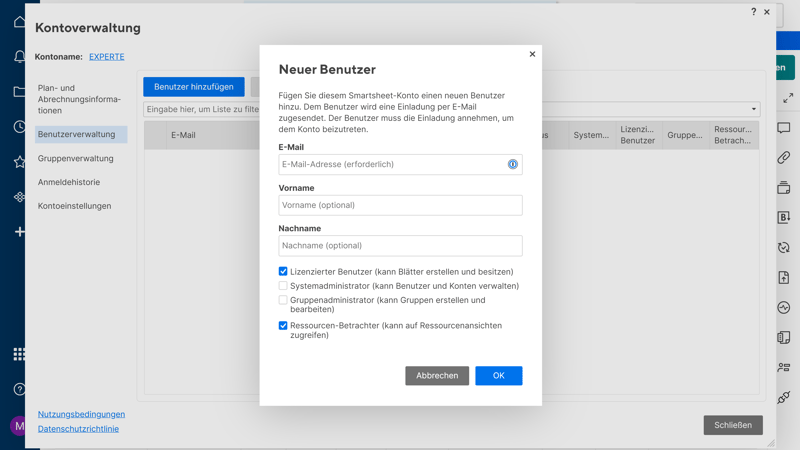Open notifications bell icon
This screenshot has height=450, width=800.
19,57
